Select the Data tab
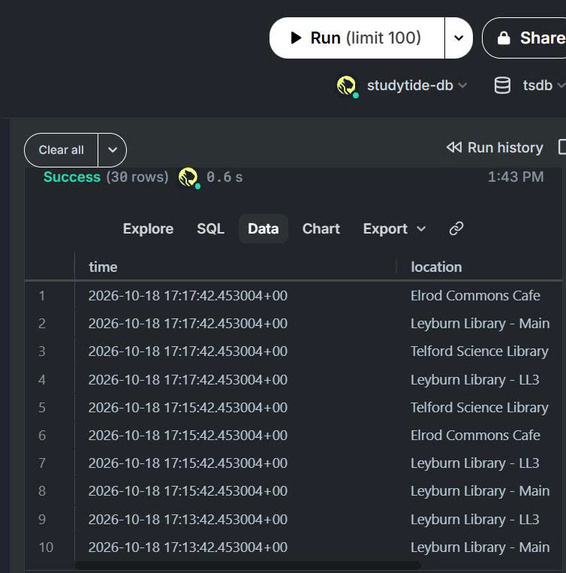This screenshot has height=573, width=566. click(263, 229)
